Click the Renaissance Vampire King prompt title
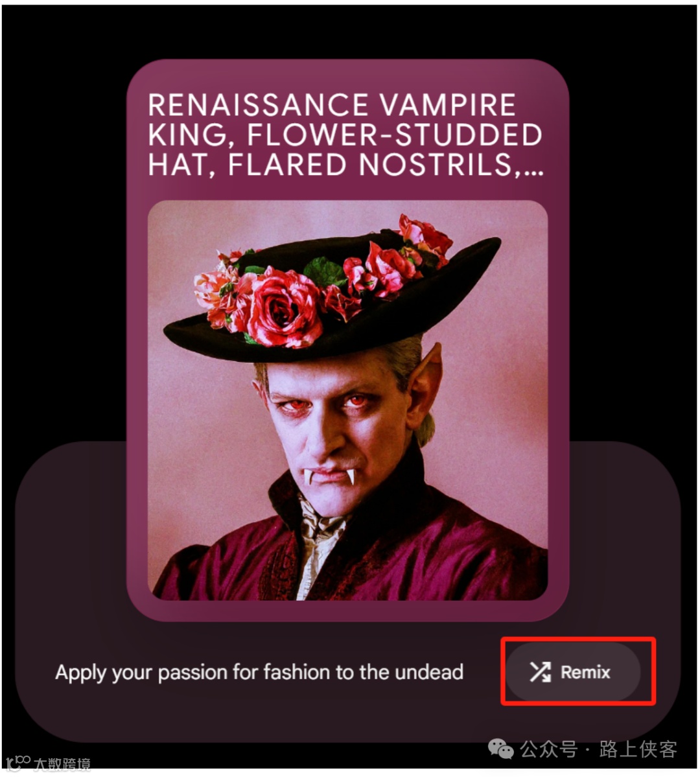 345,134
